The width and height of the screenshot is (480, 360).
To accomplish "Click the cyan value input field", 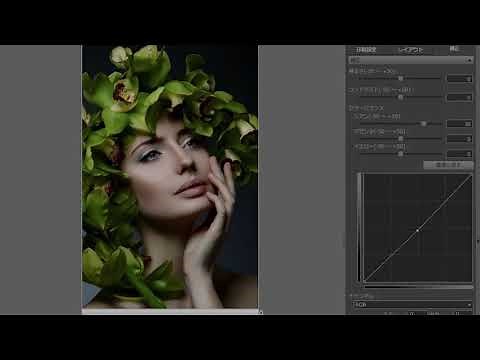I will tap(459, 124).
